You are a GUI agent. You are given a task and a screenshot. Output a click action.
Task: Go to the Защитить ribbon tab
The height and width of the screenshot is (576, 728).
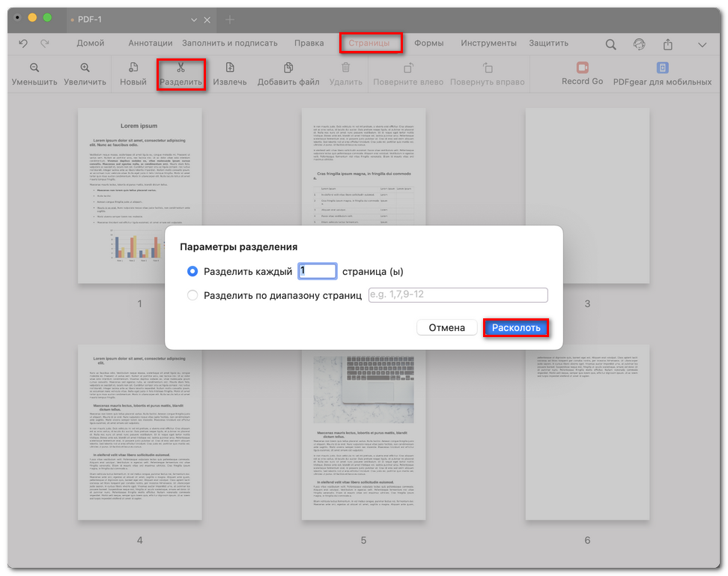[x=548, y=43]
